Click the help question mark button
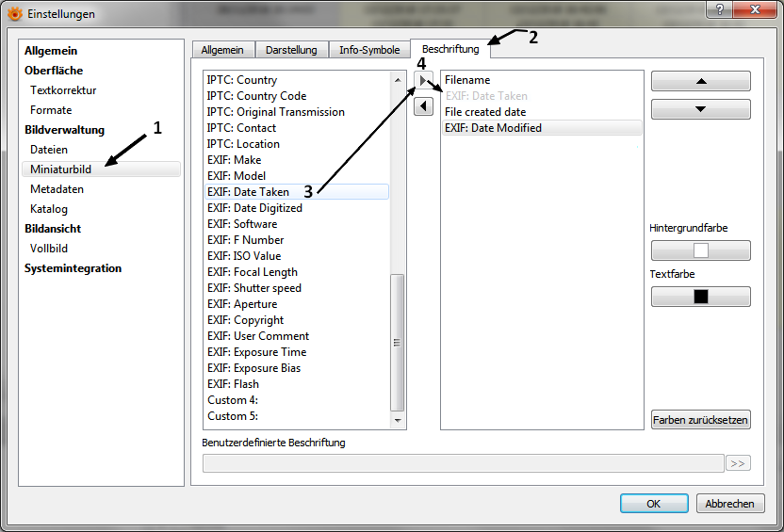The image size is (784, 532). tap(720, 9)
